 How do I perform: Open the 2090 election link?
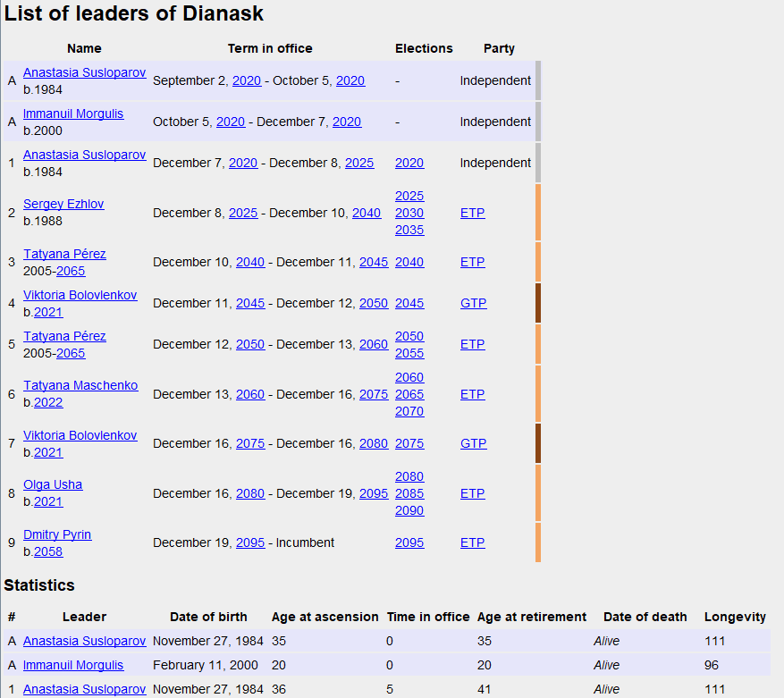(409, 510)
